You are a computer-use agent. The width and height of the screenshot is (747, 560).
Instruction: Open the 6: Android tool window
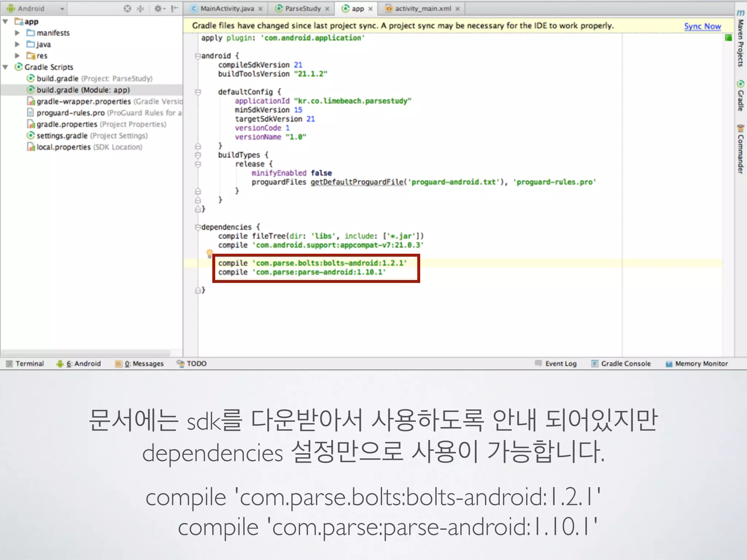[79, 363]
